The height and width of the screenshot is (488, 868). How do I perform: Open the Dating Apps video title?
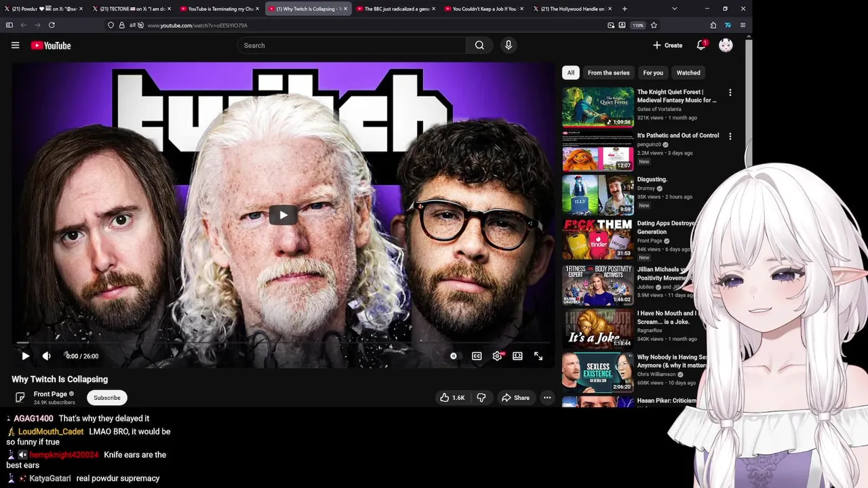pos(667,227)
